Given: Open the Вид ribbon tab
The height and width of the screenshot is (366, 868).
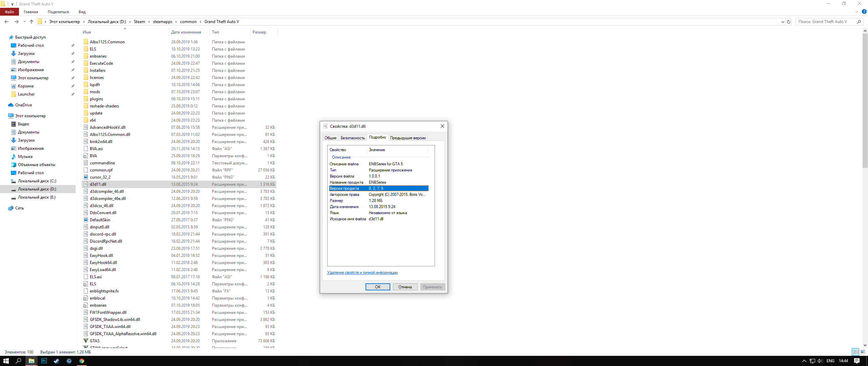Looking at the screenshot, I should pos(82,12).
